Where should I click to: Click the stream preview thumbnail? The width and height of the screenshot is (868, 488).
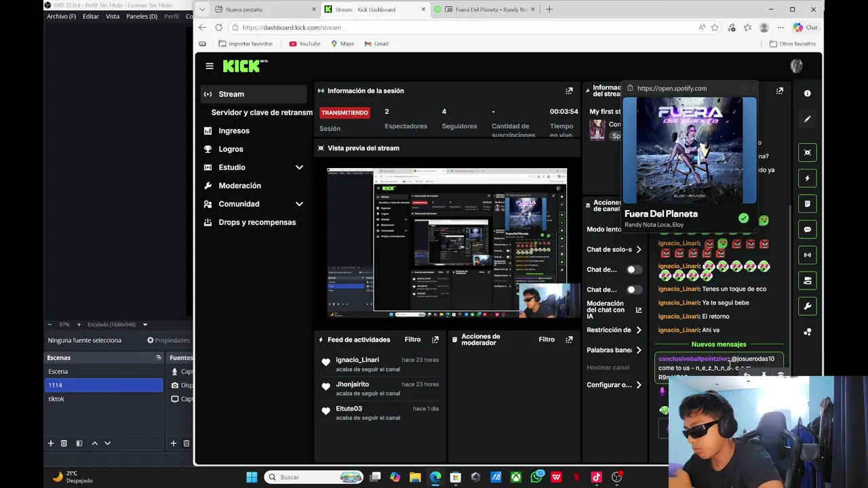coord(447,243)
